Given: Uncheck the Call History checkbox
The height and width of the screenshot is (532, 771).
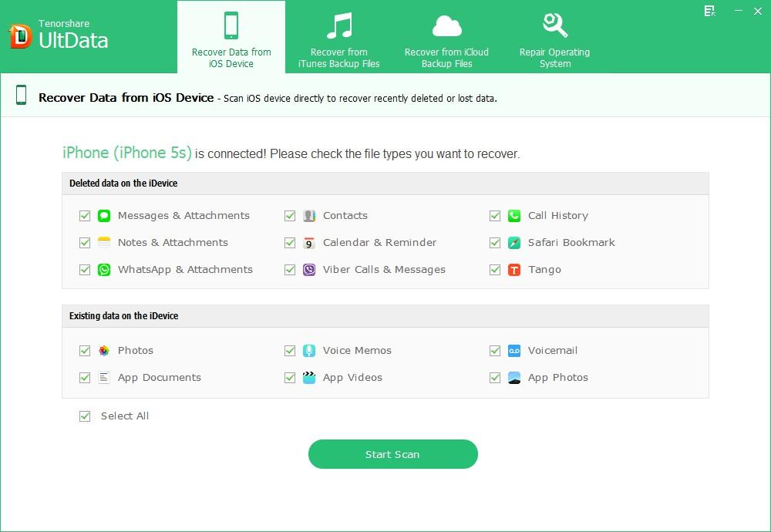Looking at the screenshot, I should [495, 216].
